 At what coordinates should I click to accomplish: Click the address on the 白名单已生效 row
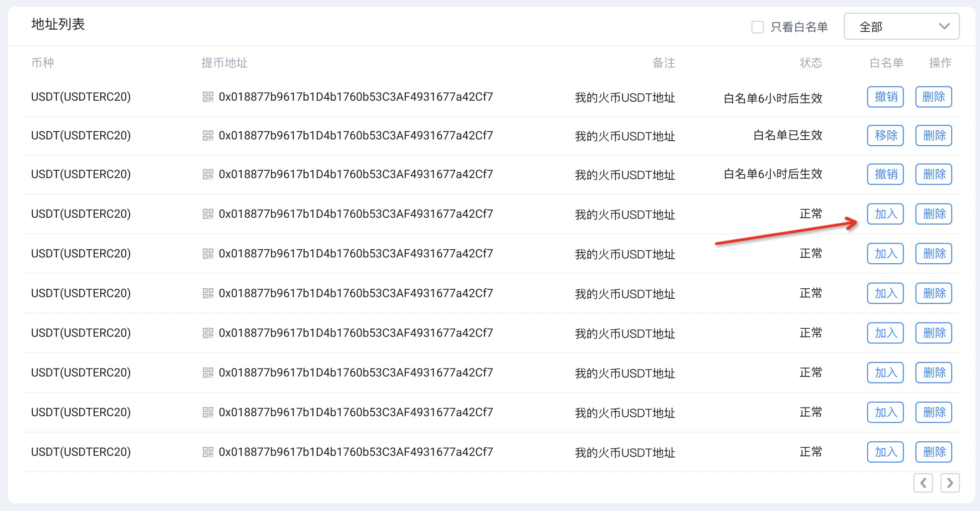(x=356, y=135)
